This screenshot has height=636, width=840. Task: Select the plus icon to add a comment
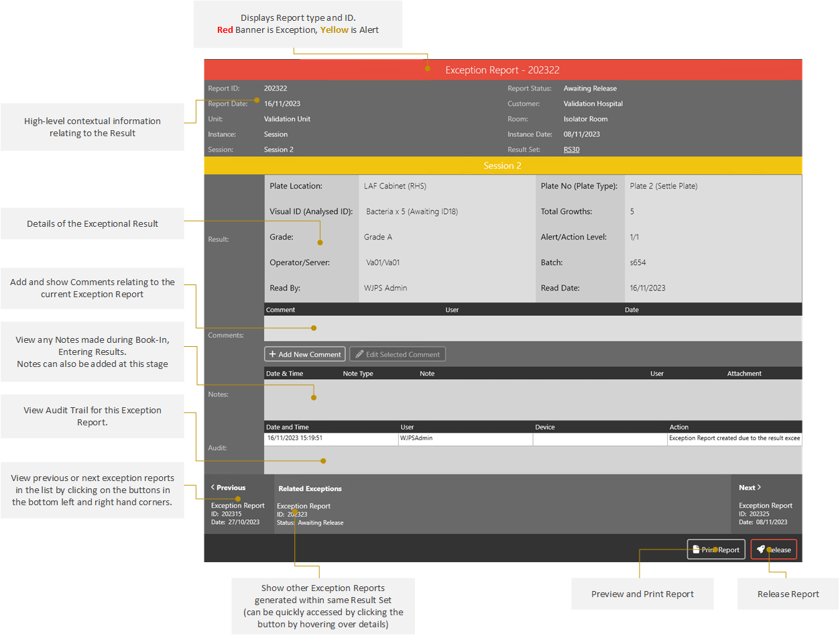click(274, 354)
